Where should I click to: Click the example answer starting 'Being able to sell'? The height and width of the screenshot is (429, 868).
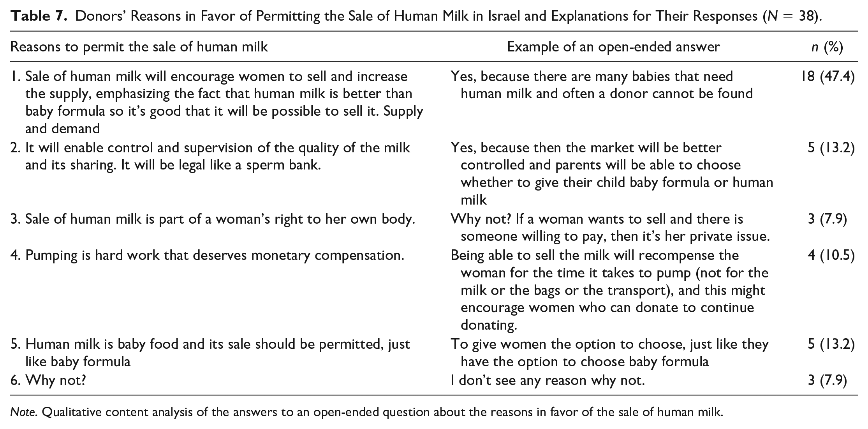tap(610, 290)
